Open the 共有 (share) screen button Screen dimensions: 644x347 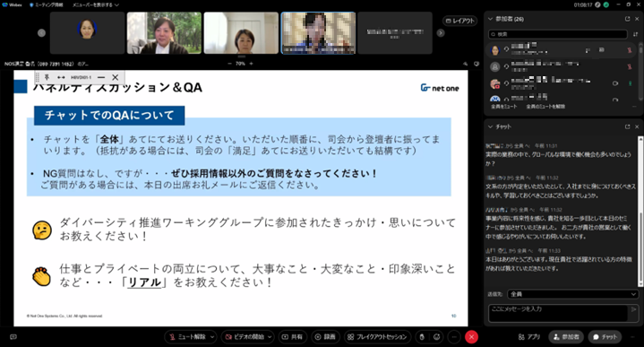pyautogui.click(x=292, y=337)
